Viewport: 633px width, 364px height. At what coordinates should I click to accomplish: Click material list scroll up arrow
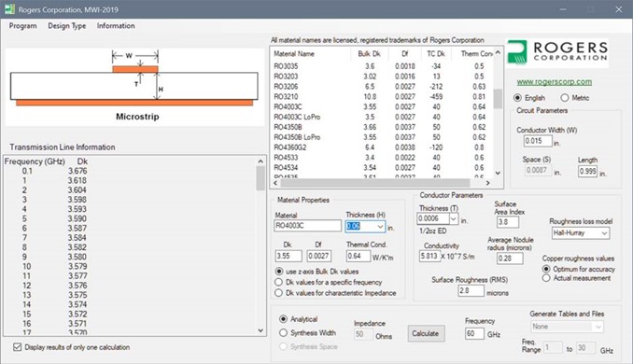(x=498, y=52)
